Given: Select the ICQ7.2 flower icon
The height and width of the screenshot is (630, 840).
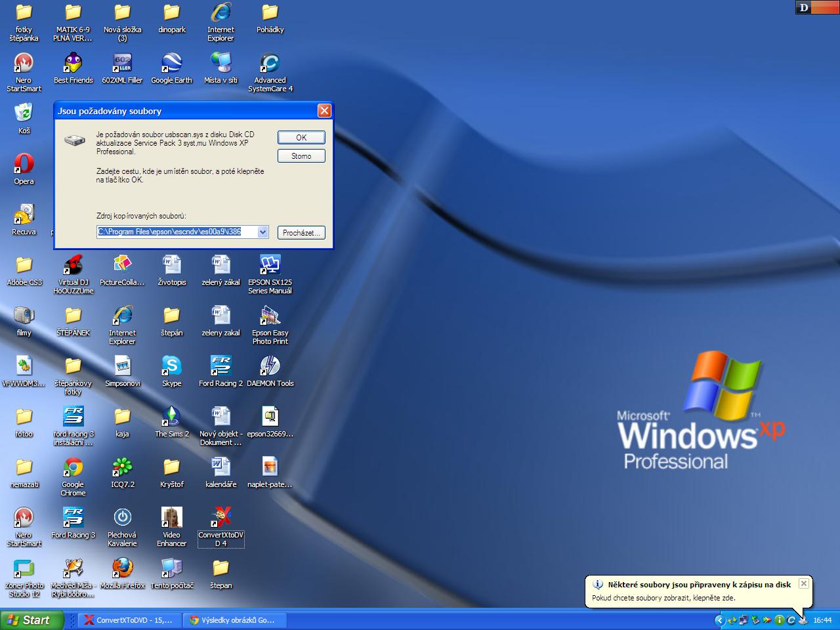Looking at the screenshot, I should click(x=123, y=472).
